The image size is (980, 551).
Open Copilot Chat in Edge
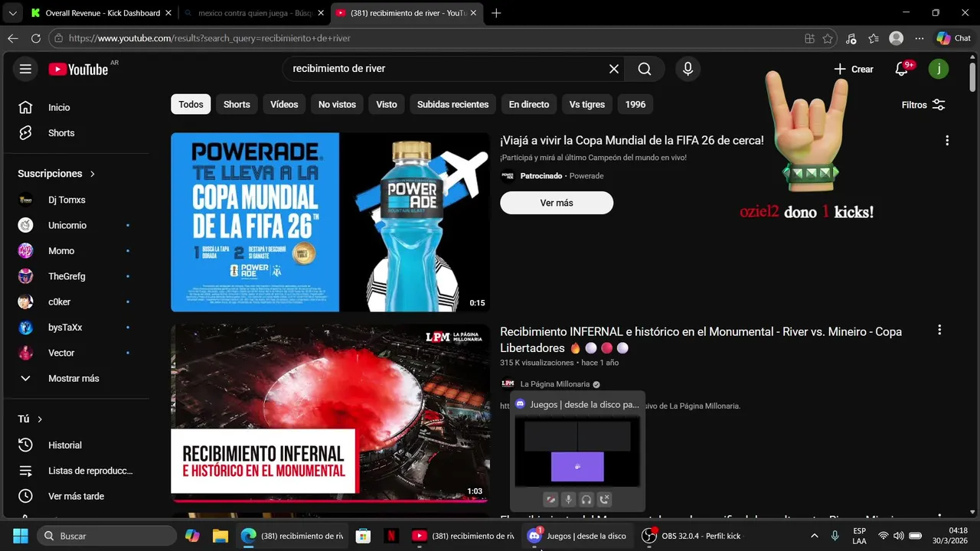[954, 38]
